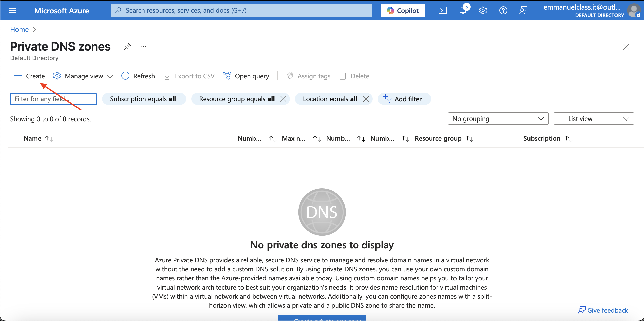Launch Cloud Shell from the header
The image size is (644, 321).
coord(443,10)
